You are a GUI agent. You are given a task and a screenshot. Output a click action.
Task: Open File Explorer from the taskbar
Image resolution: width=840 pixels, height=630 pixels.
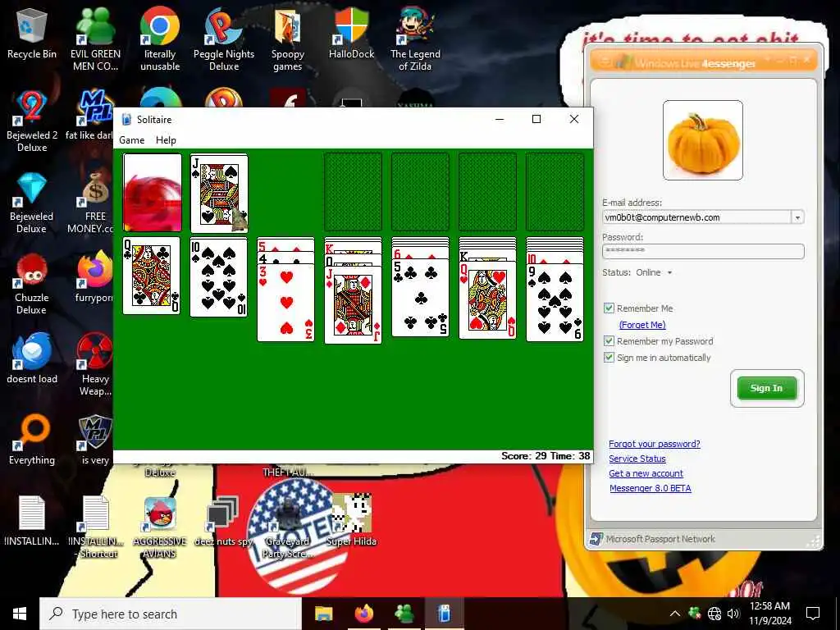[323, 614]
